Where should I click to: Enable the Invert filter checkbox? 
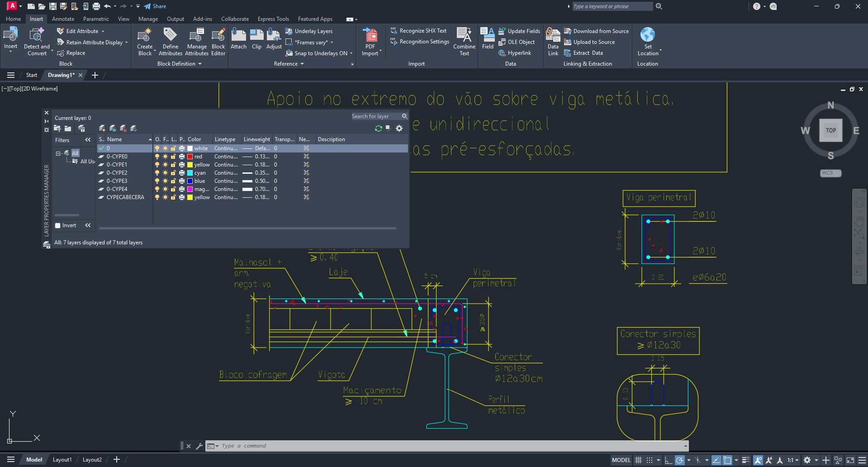[58, 226]
